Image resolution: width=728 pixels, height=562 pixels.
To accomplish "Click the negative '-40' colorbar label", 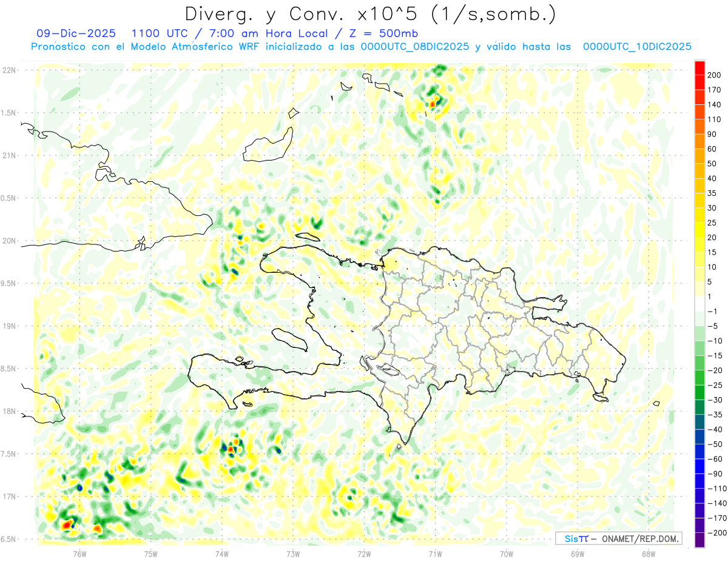I will (x=714, y=429).
